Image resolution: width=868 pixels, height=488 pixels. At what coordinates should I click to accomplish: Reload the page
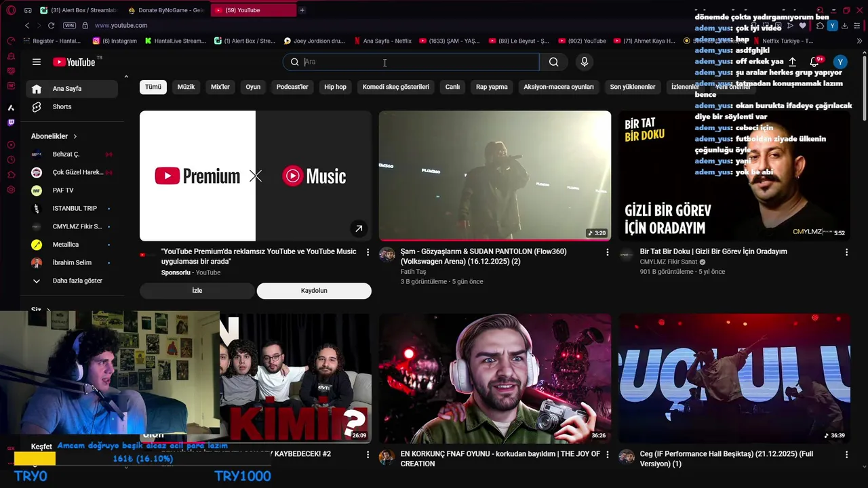tap(51, 25)
